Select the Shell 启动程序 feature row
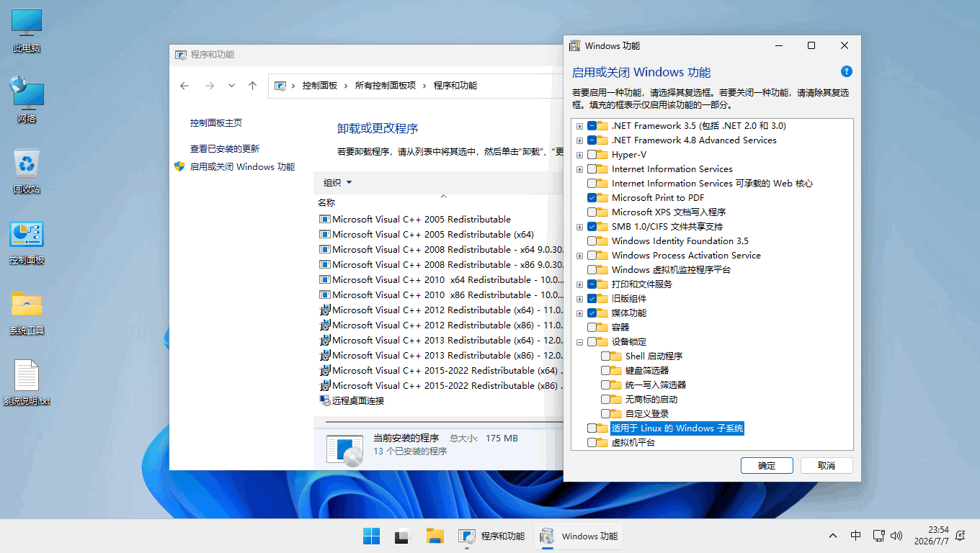Screen dimensions: 980x553 (x=654, y=356)
